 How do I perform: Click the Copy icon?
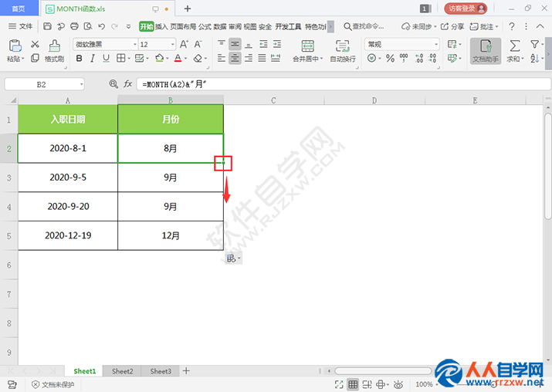[35, 58]
